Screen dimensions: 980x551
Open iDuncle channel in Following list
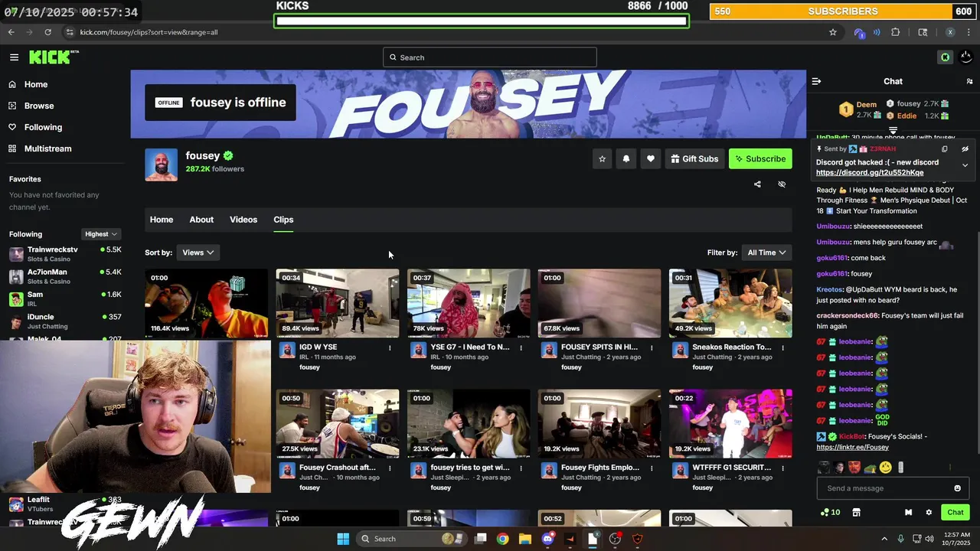(x=65, y=321)
